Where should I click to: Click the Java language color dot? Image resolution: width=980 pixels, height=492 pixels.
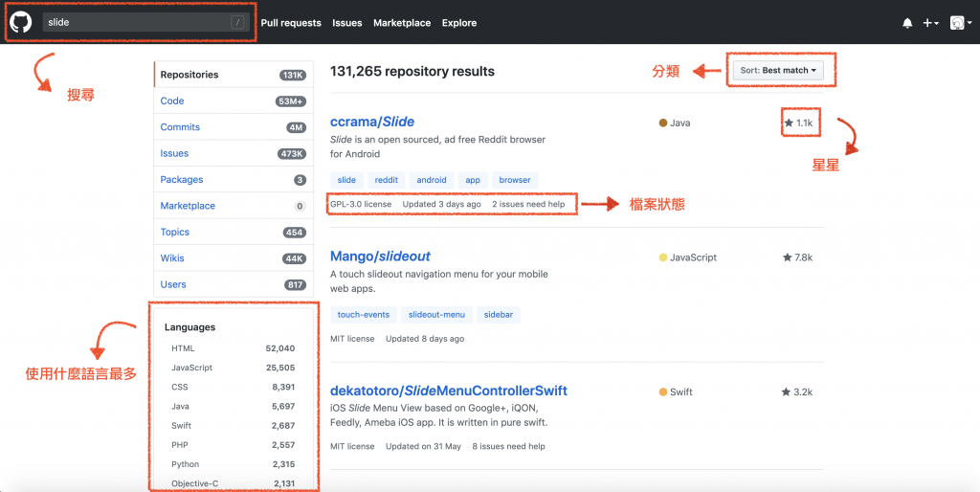click(663, 123)
